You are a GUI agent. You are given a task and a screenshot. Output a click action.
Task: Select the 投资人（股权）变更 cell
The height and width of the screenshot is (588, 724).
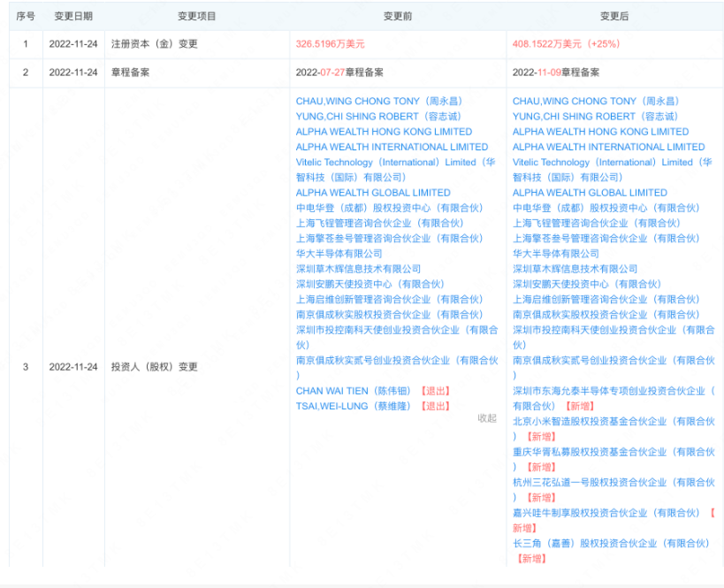tap(155, 367)
